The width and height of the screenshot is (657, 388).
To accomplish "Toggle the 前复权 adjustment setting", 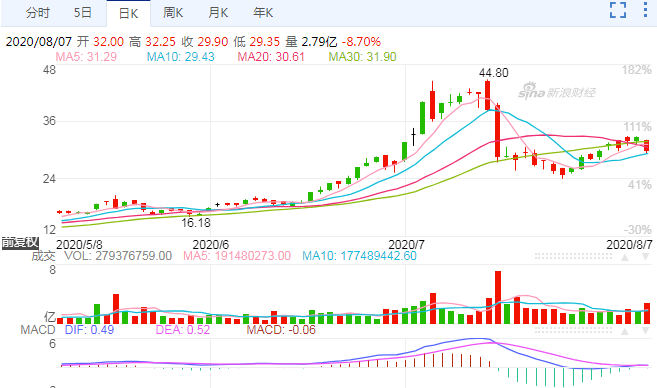I will coord(20,243).
